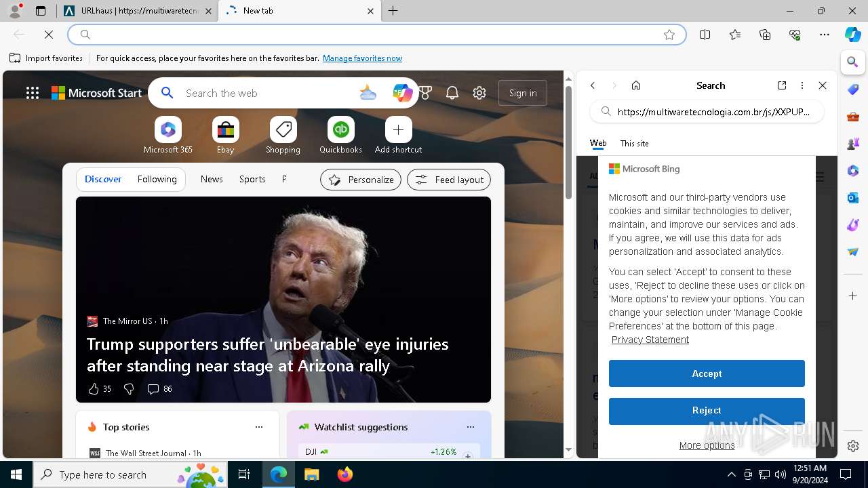Open sidebar Outlook icon
This screenshot has height=488, width=868.
(853, 198)
